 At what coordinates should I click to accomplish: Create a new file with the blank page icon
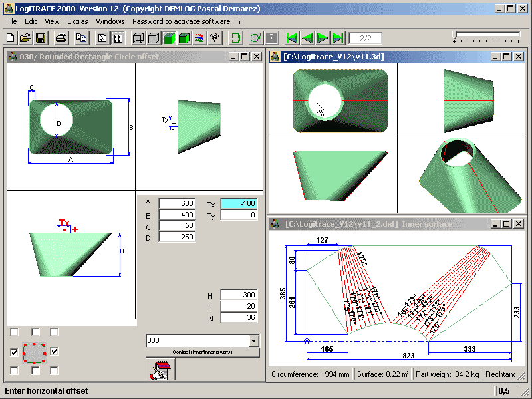click(11, 38)
